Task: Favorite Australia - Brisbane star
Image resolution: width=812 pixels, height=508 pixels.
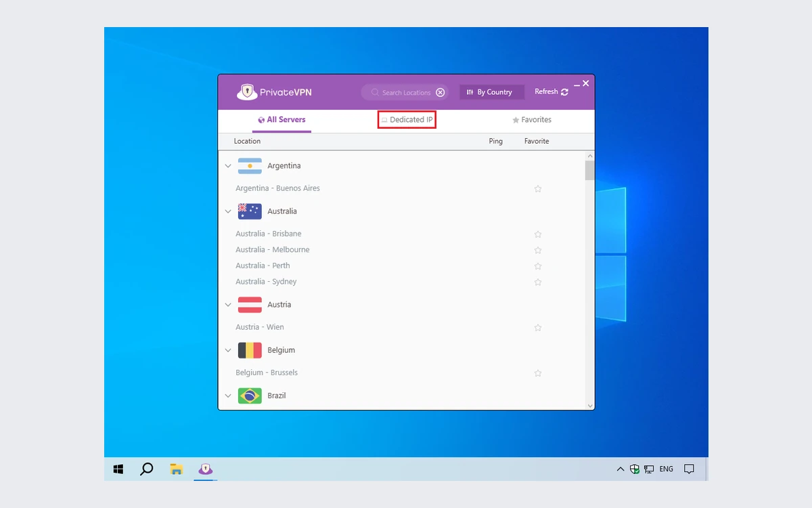Action: click(538, 234)
